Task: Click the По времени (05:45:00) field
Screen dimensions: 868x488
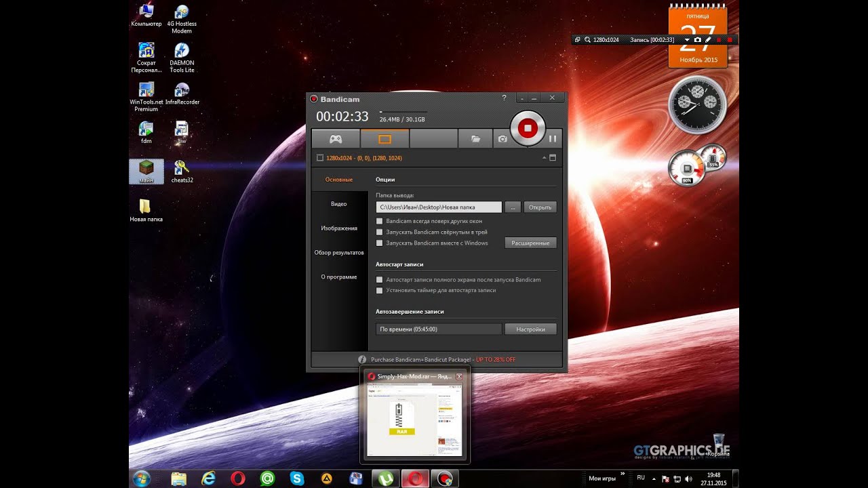Action: [x=439, y=329]
